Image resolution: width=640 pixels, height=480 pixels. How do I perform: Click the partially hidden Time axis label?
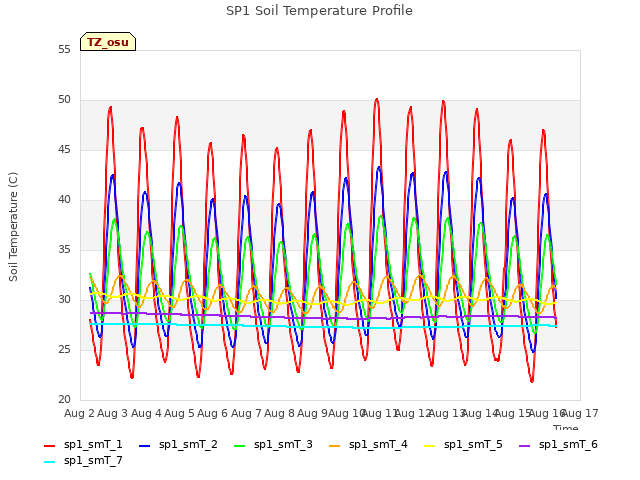[566, 427]
